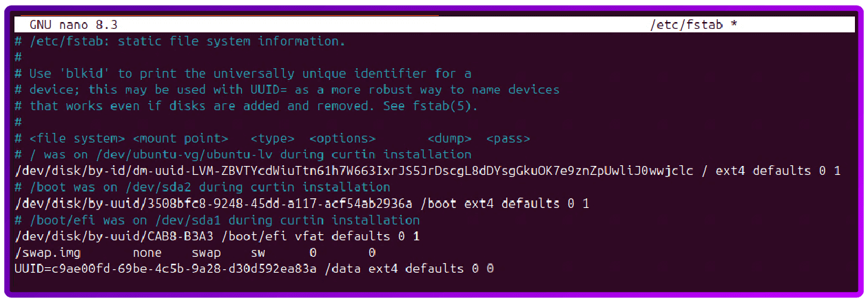
Task: Click the <file system> column header comment
Action: [76, 138]
